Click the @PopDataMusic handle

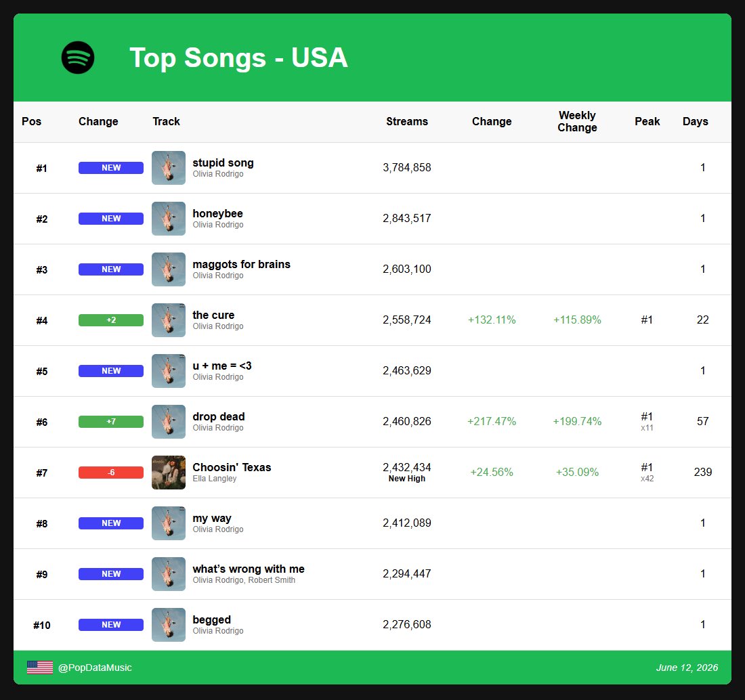(95, 668)
